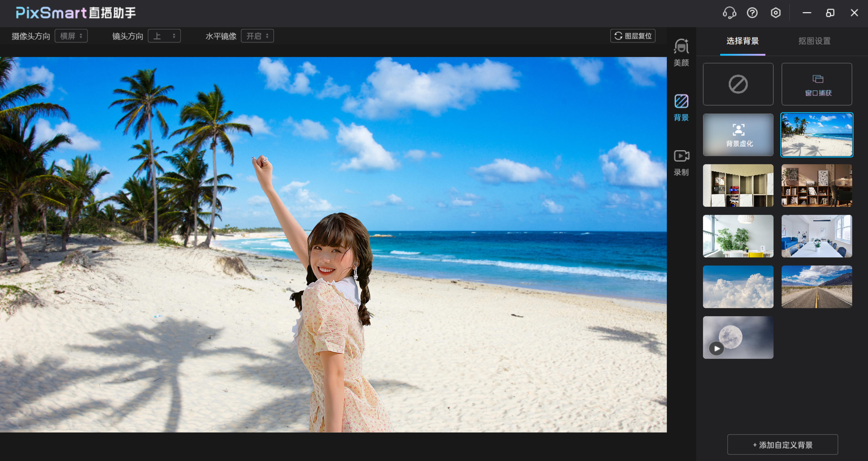Open the 录制 recording panel icon
Image resolution: width=868 pixels, height=461 pixels.
click(681, 162)
